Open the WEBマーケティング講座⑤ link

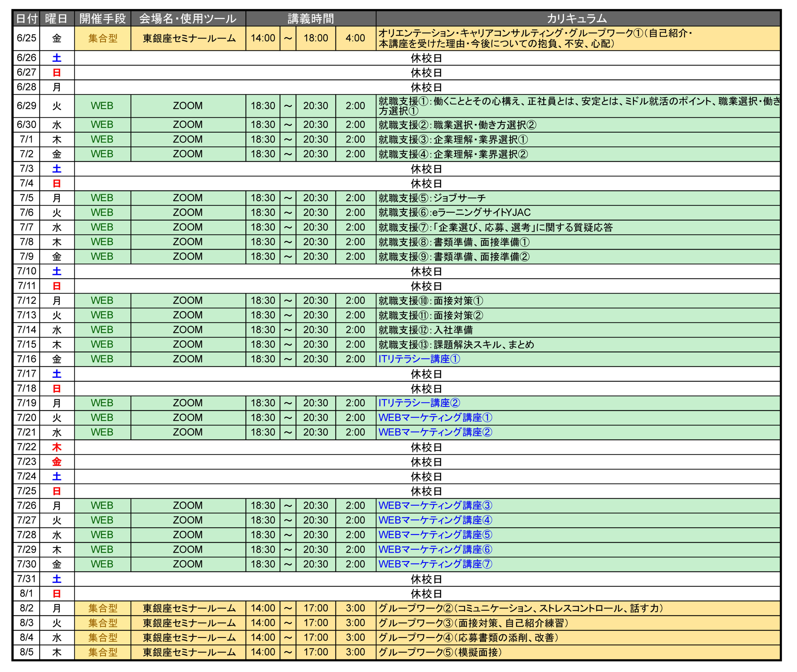coord(435,535)
